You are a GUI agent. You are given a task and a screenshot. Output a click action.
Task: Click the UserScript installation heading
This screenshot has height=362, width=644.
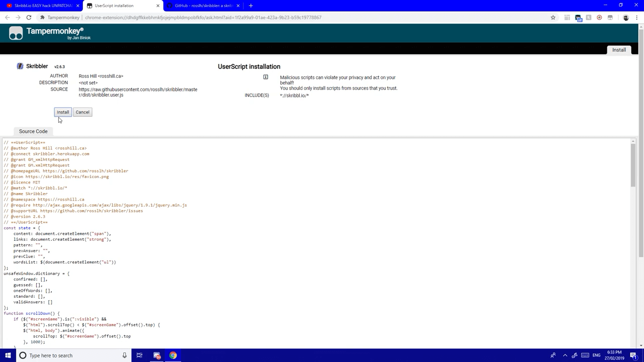[249, 66]
